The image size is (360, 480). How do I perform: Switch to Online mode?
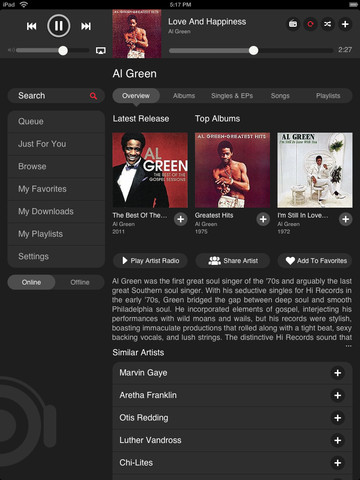pyautogui.click(x=32, y=282)
